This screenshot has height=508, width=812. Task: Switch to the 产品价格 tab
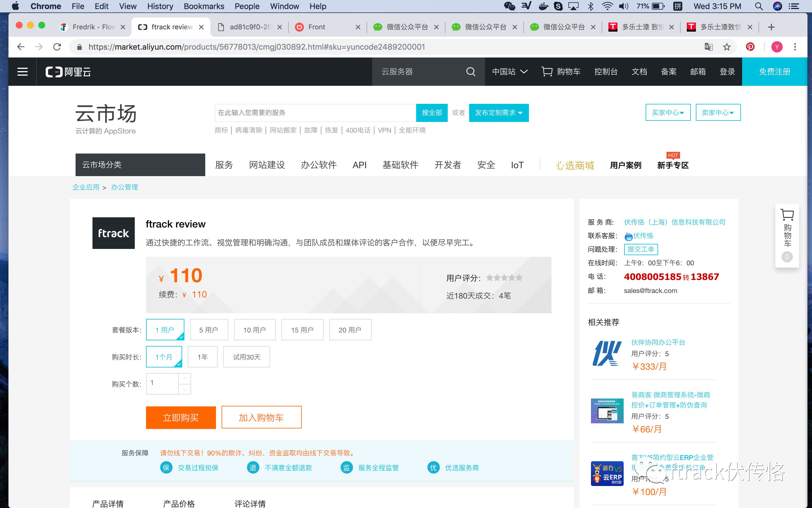click(x=179, y=503)
